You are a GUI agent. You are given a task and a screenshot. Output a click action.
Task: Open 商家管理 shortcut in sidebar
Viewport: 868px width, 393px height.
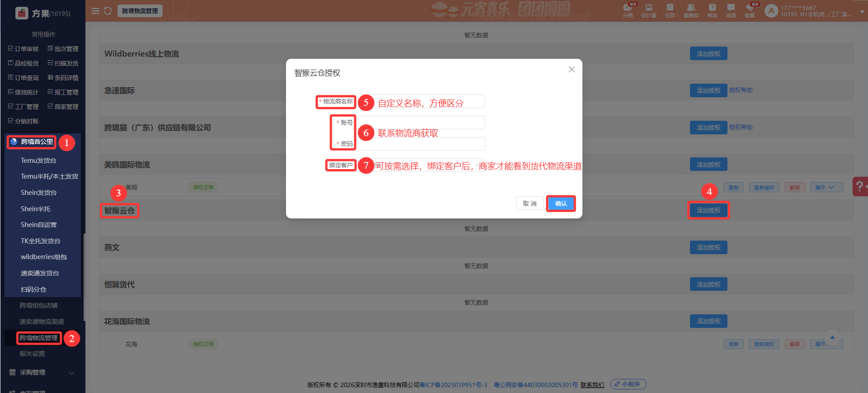pos(63,107)
